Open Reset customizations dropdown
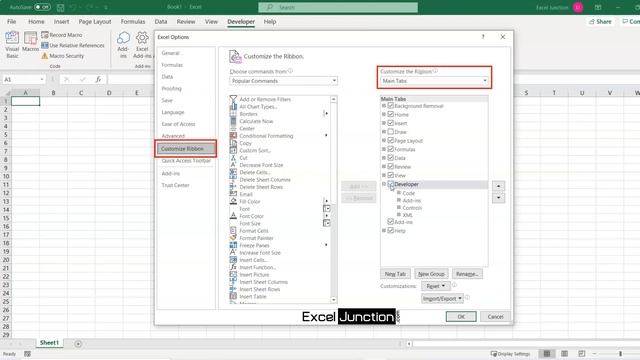 pos(436,286)
